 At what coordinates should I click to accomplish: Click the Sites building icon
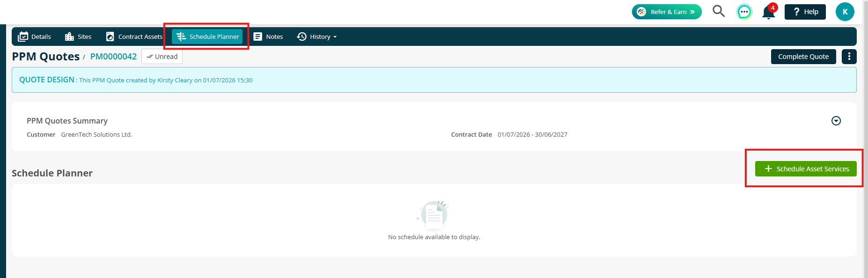69,37
